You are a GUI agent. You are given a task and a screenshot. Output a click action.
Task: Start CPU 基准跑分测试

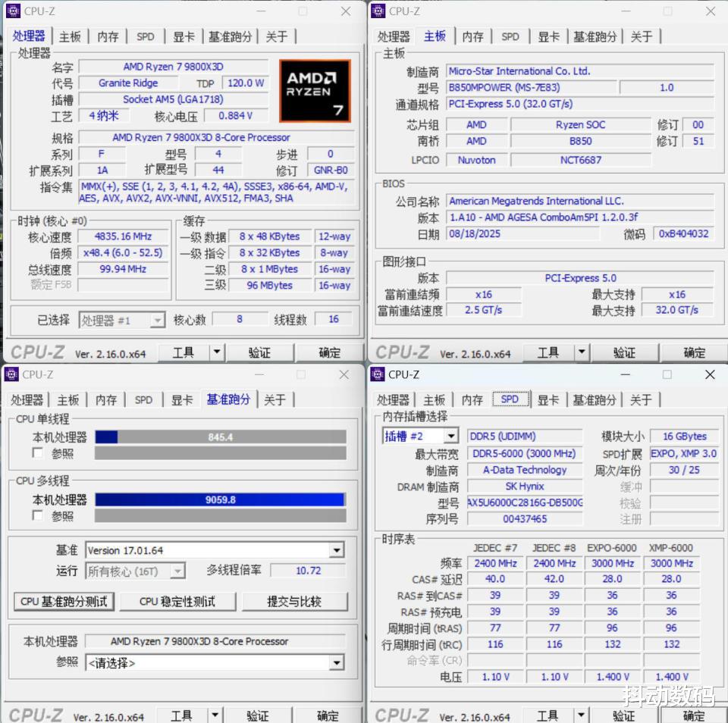click(64, 602)
